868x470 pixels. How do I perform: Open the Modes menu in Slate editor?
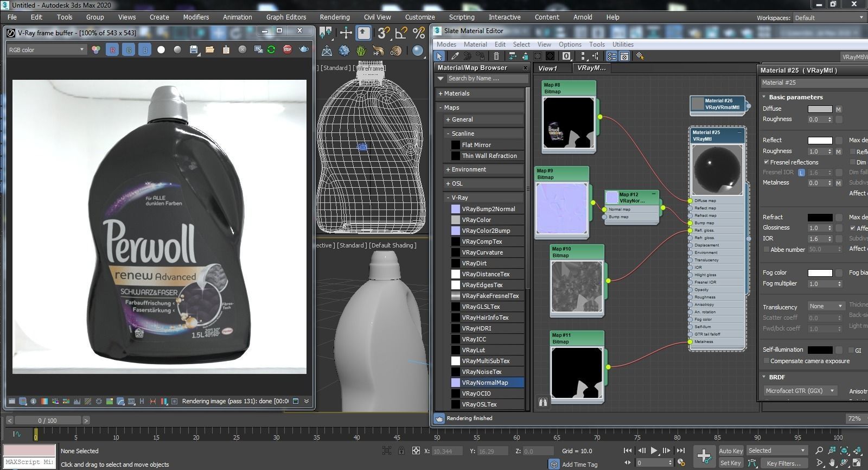(x=446, y=45)
